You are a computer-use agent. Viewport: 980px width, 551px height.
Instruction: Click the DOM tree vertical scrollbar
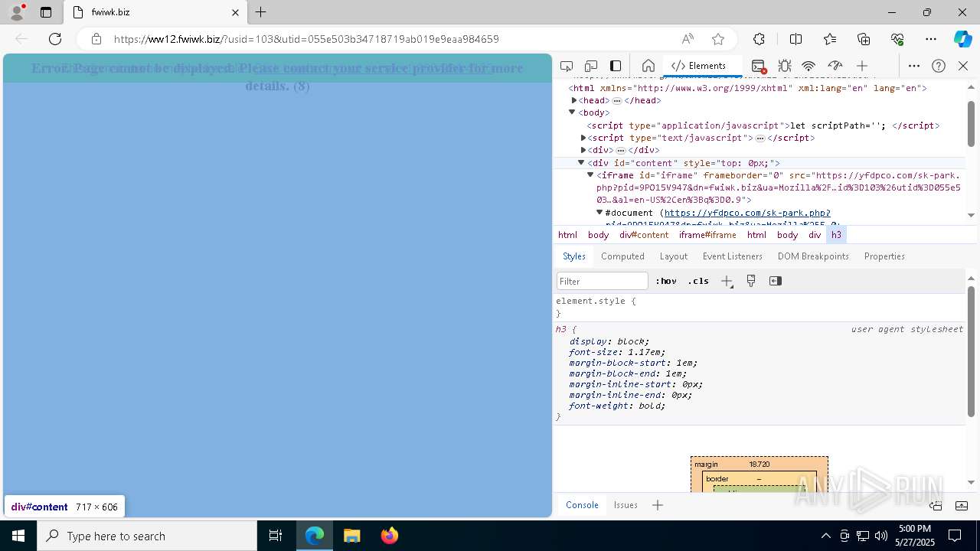click(971, 123)
